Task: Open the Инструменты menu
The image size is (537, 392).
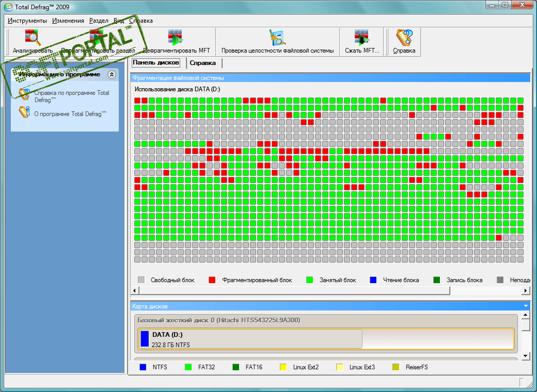Action: [27, 21]
